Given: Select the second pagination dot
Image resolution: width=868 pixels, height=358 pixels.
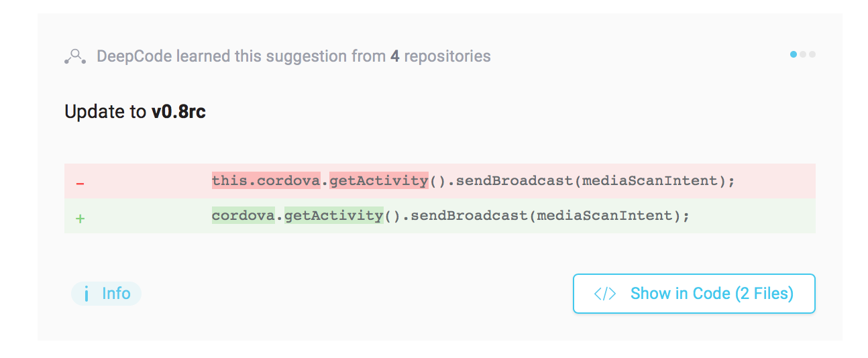Looking at the screenshot, I should point(804,54).
